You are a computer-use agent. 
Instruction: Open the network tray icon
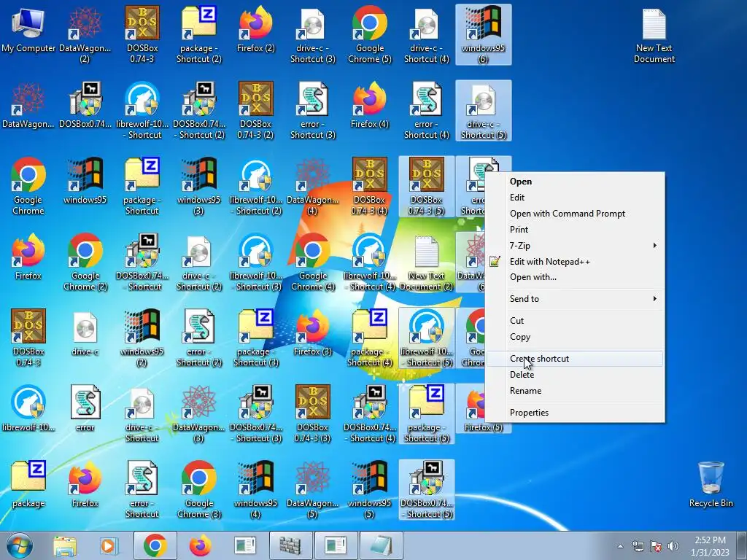(x=638, y=546)
